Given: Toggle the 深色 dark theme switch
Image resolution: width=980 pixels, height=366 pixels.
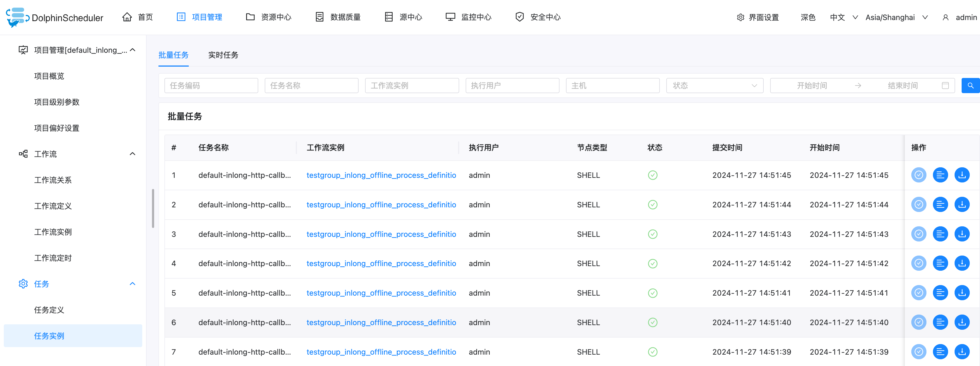Looking at the screenshot, I should (808, 18).
